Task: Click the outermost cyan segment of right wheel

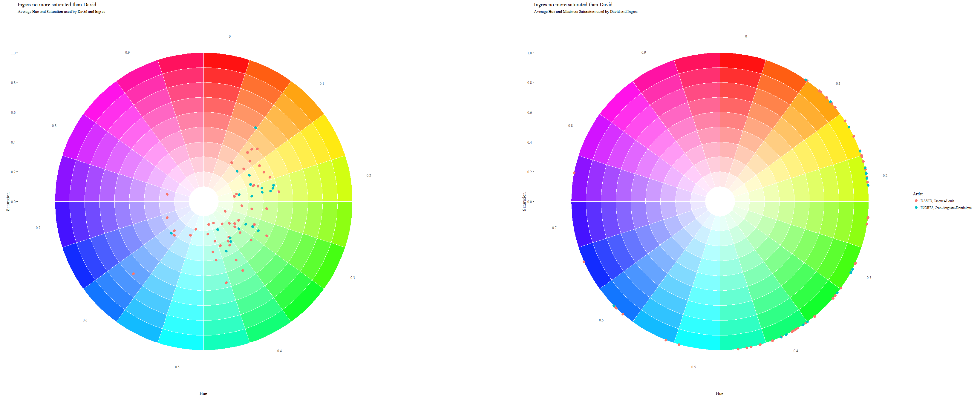Action: [x=698, y=341]
